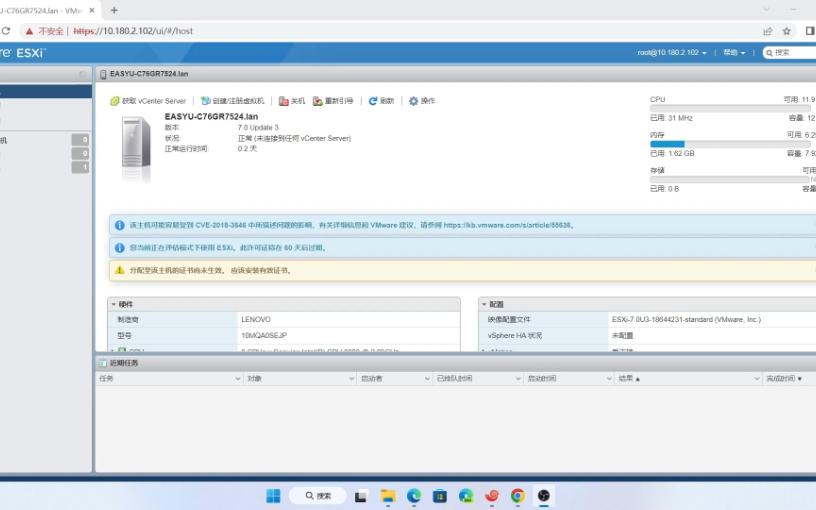Open the Help (帮助) dropdown menu
The width and height of the screenshot is (816, 510).
pos(734,53)
